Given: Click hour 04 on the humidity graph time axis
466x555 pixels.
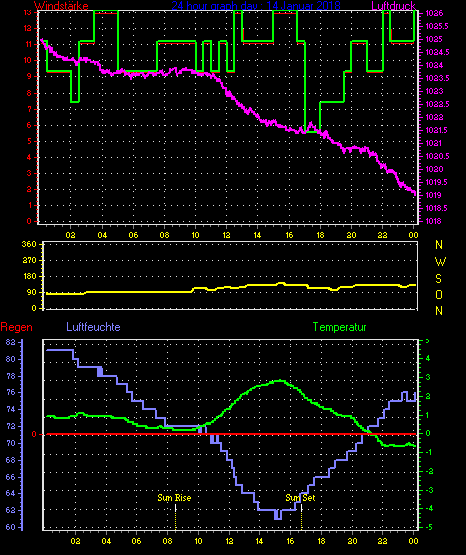Looking at the screenshot, I should click(x=107, y=541).
